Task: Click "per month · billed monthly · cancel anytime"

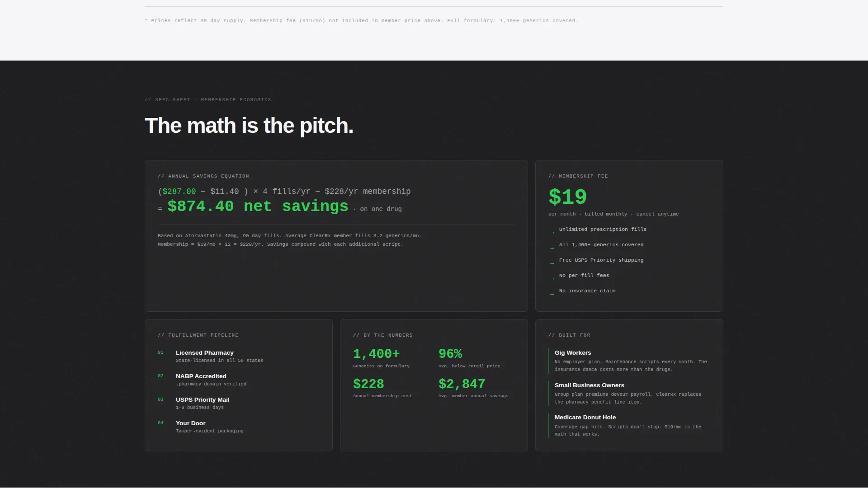Action: 613,214
